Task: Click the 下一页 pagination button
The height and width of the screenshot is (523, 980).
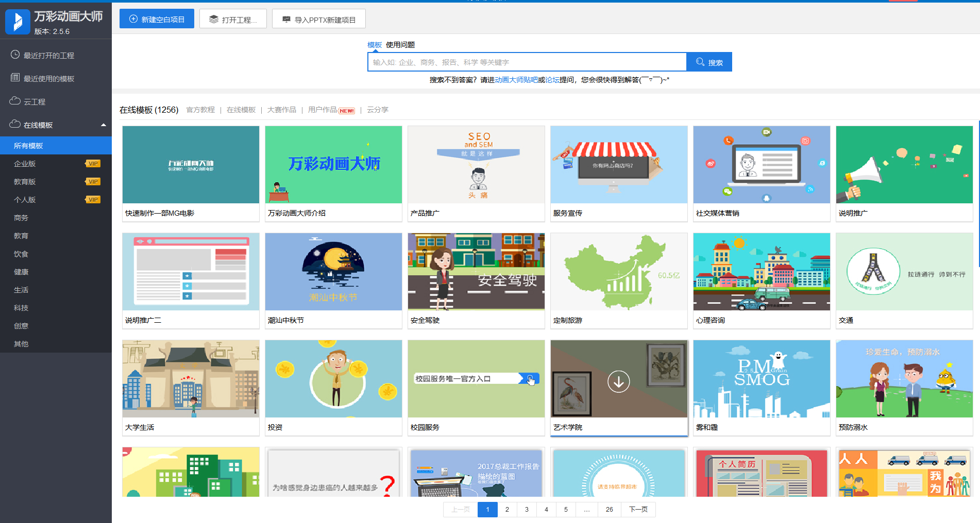Action: (x=638, y=510)
